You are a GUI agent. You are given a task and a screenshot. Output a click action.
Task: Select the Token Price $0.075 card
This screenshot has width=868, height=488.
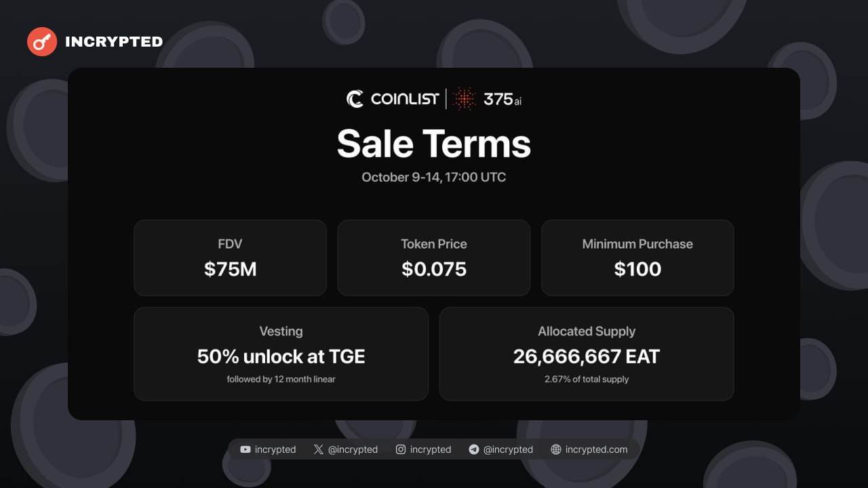tap(434, 258)
